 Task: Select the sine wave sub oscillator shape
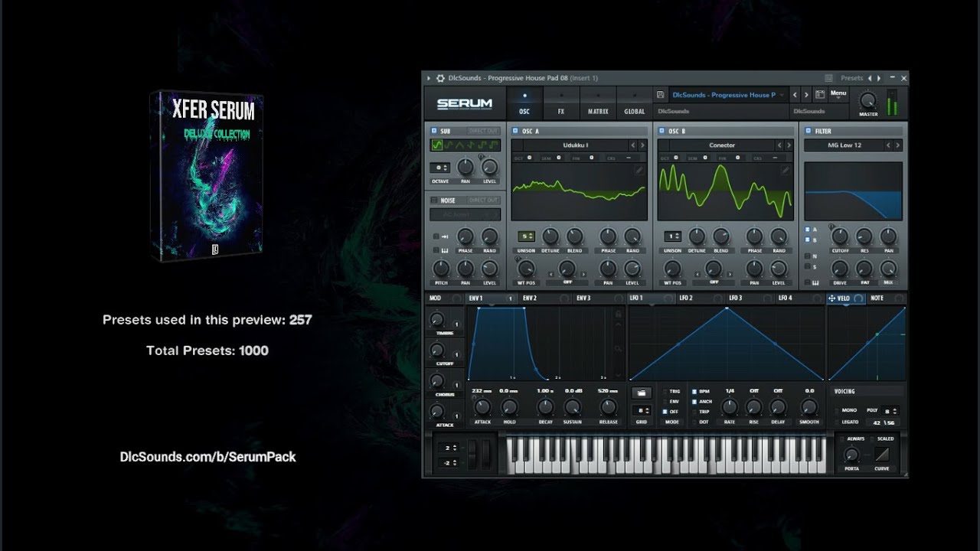coord(437,145)
